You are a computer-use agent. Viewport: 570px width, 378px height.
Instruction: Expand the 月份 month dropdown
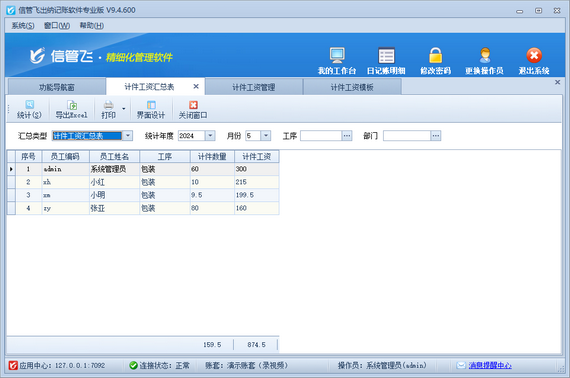[x=266, y=136]
